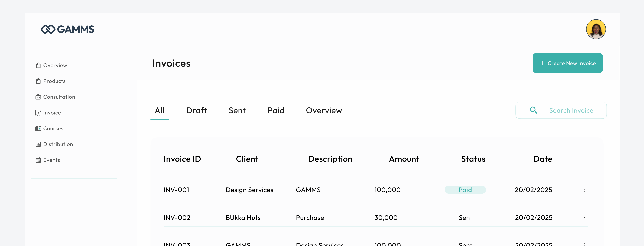Go to Overview in the sidebar
Image resolution: width=644 pixels, height=246 pixels.
tap(55, 65)
